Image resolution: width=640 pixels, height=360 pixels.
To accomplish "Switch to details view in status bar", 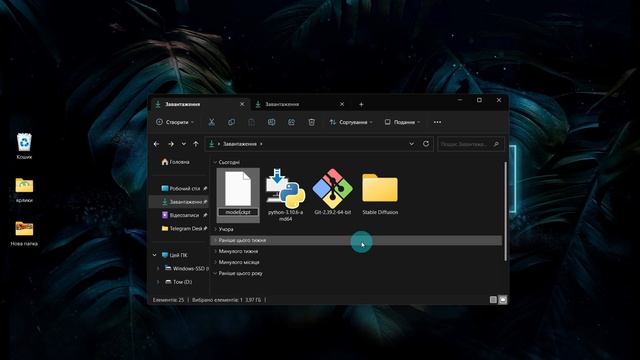I will (493, 300).
